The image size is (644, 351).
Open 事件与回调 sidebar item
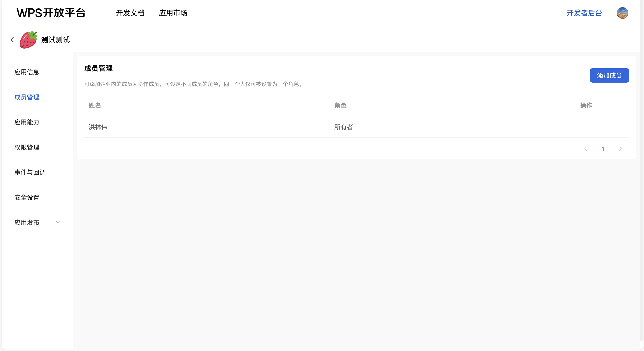30,172
